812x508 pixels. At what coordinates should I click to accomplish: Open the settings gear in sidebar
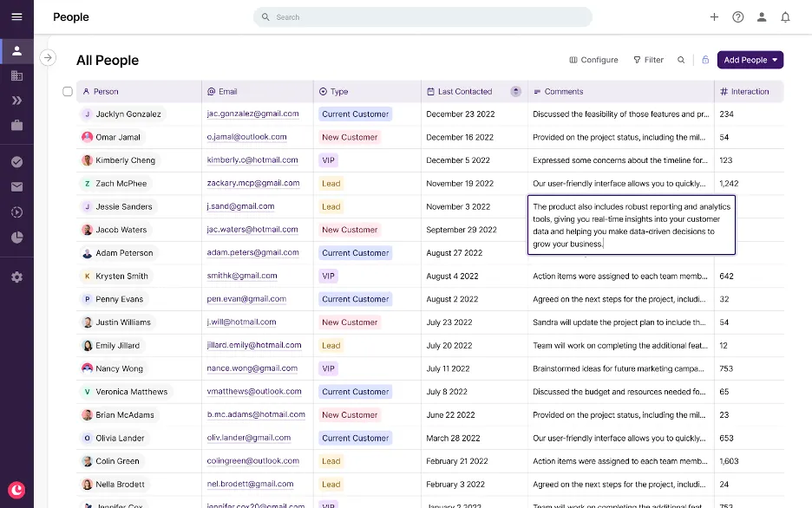click(16, 277)
